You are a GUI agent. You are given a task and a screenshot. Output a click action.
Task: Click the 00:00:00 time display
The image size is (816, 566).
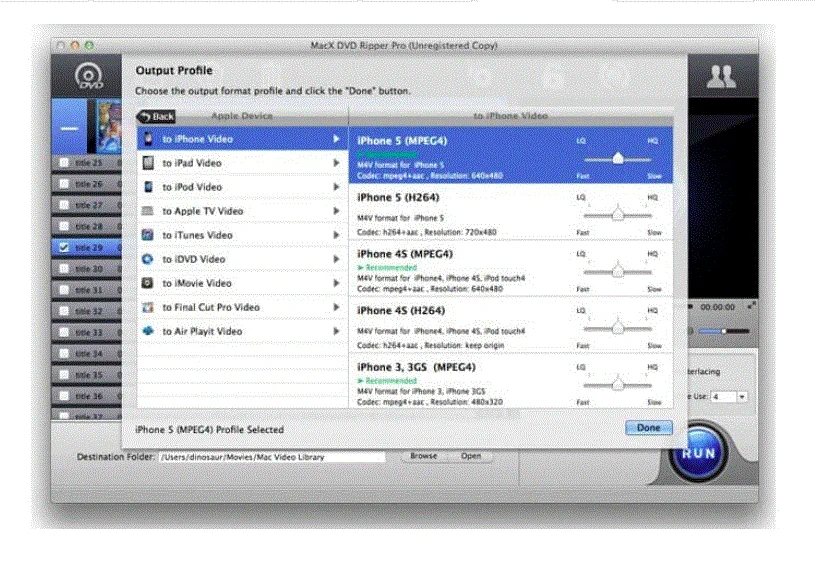coord(717,307)
